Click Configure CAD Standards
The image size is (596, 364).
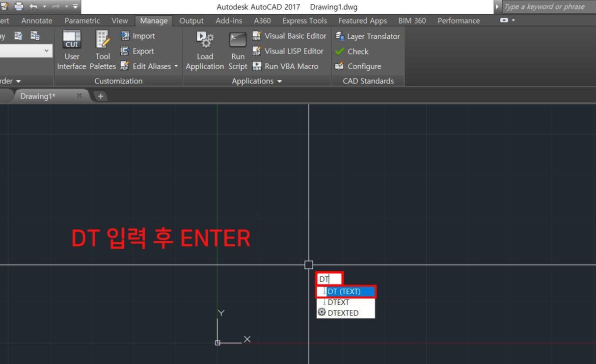358,66
